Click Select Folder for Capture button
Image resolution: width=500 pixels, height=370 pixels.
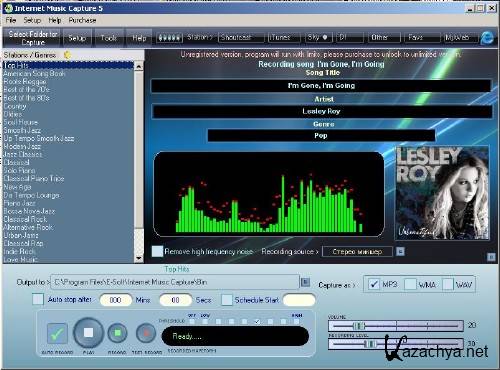pyautogui.click(x=33, y=38)
